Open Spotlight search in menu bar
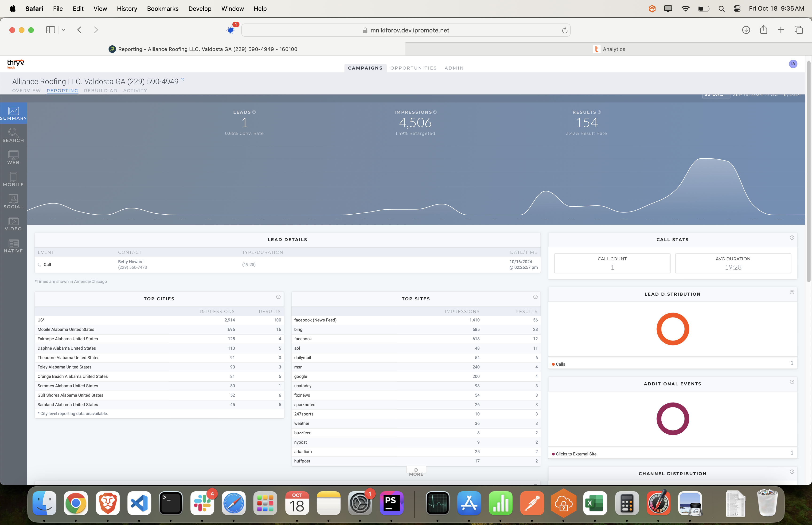Image resolution: width=812 pixels, height=525 pixels. pos(721,9)
